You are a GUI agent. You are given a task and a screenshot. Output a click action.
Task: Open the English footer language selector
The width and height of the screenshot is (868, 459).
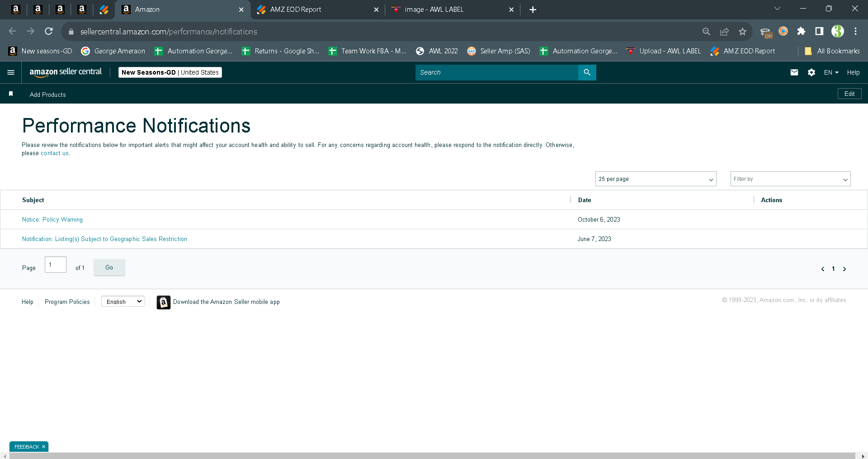pos(123,302)
